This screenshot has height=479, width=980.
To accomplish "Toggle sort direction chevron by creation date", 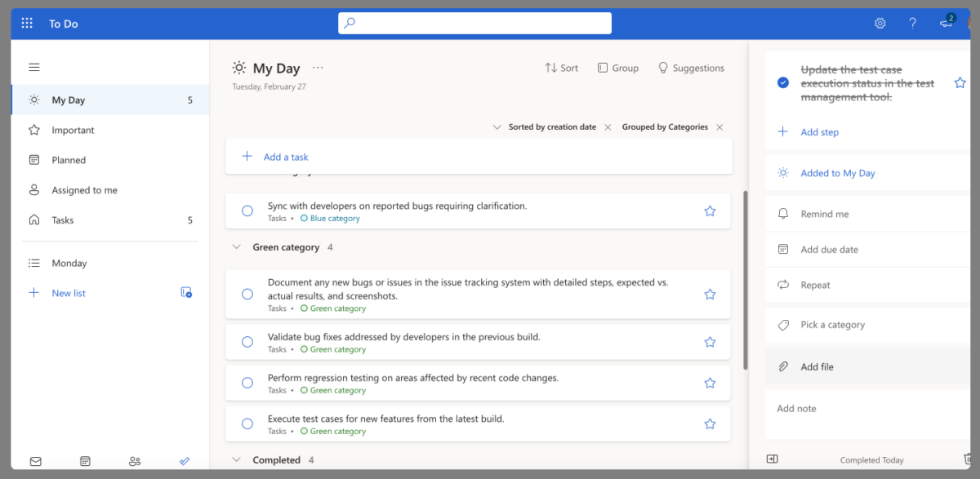I will [x=497, y=127].
